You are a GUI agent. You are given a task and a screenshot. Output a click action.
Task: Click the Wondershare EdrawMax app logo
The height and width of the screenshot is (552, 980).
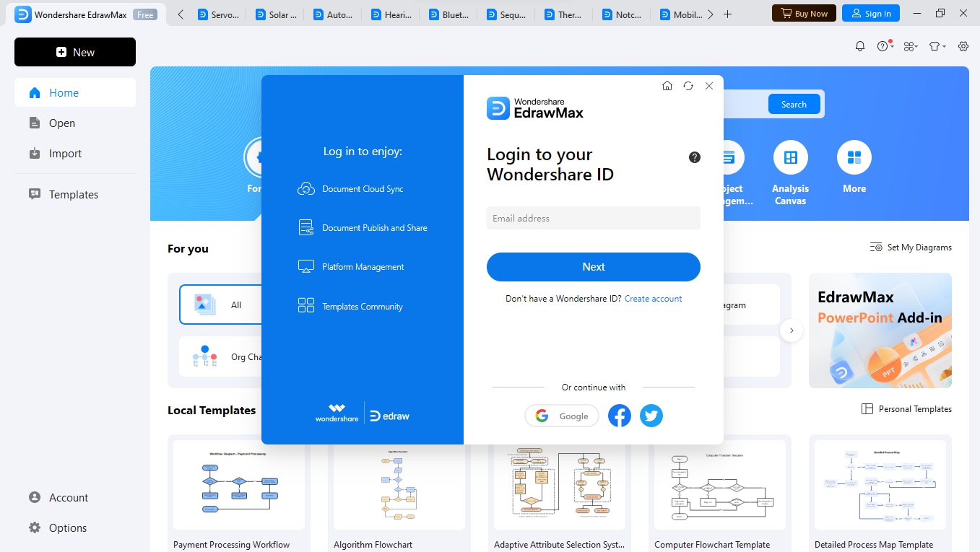click(x=23, y=14)
